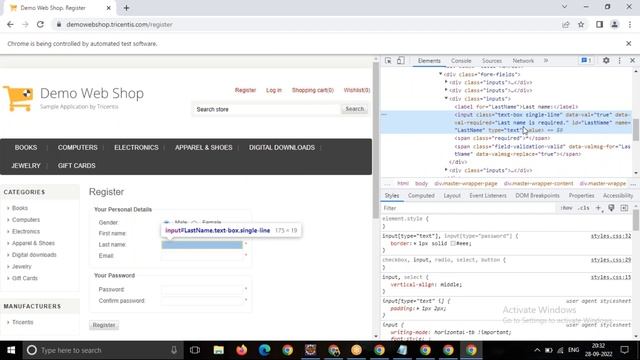Dismiss the automated test software infobar
The image size is (640, 360).
pos(629,43)
